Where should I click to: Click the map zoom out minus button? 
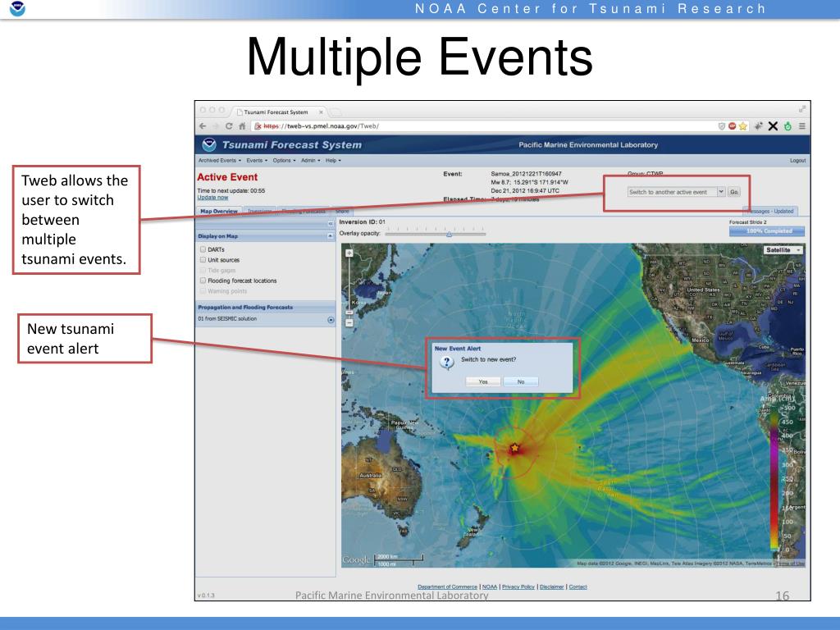(349, 323)
